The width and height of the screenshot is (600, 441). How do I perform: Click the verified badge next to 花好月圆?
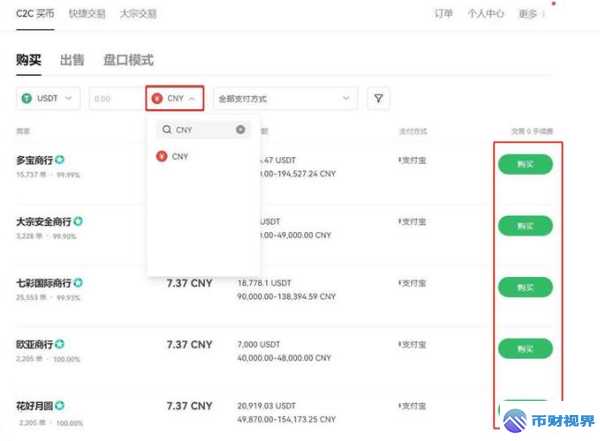point(60,406)
